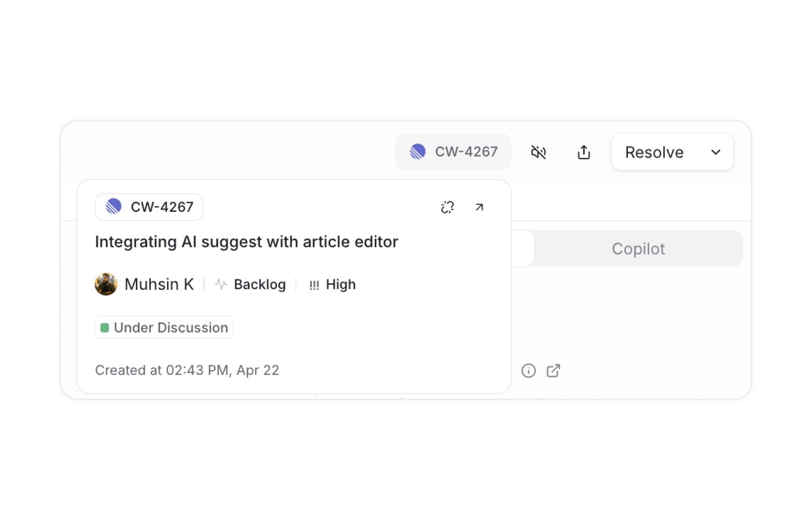This screenshot has width=812, height=520.
Task: Click the Resolve button
Action: coord(654,152)
